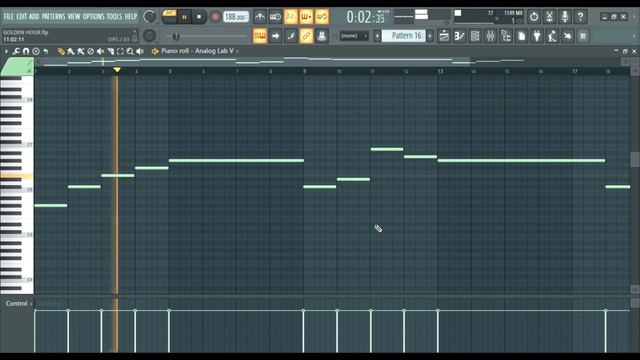Toggle typing keyboard to piano icon
The height and width of the screenshot is (360, 640).
tap(260, 36)
